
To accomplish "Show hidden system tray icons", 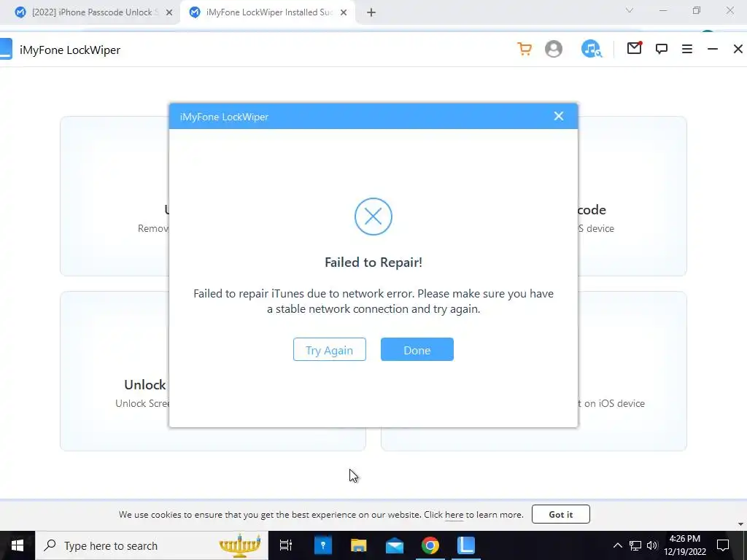I will click(x=617, y=545).
